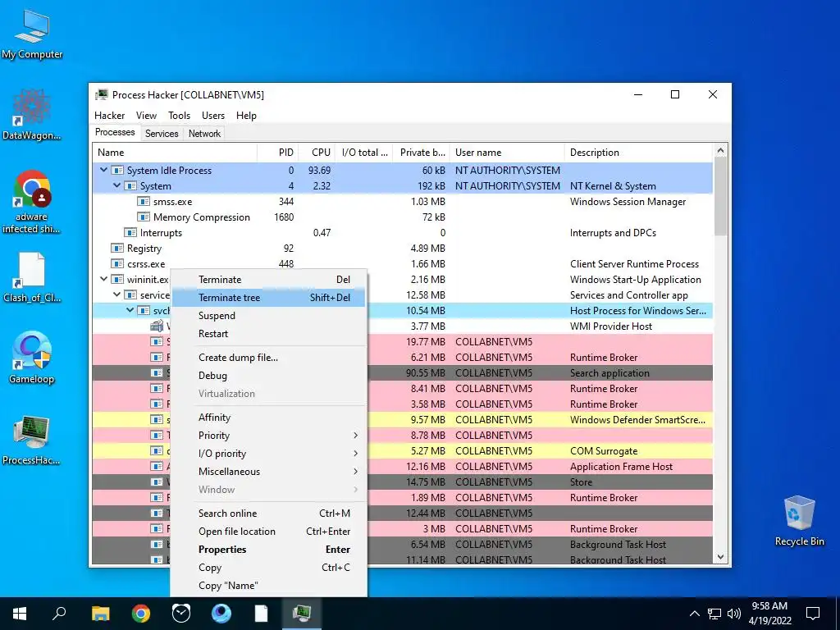
Task: Click the process list scrollbar down arrow
Action: point(720,557)
